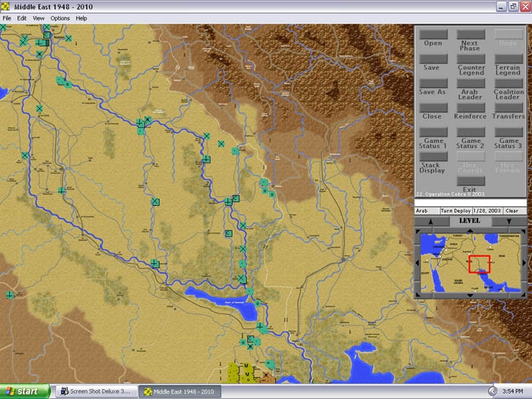The image size is (532, 399).
Task: Click the Open button
Action: tap(433, 34)
